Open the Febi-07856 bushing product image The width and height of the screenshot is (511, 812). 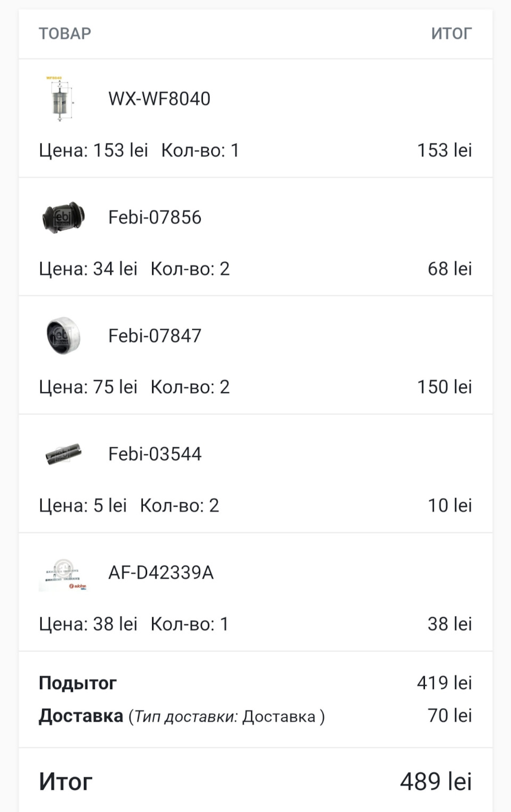click(x=63, y=217)
